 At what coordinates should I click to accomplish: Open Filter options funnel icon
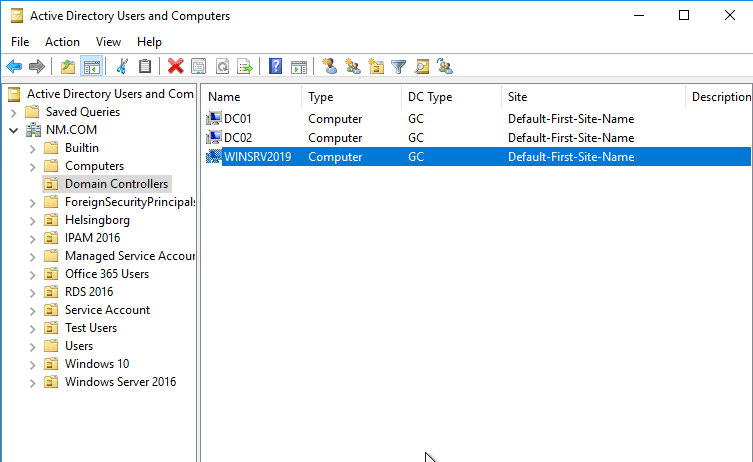[x=399, y=66]
